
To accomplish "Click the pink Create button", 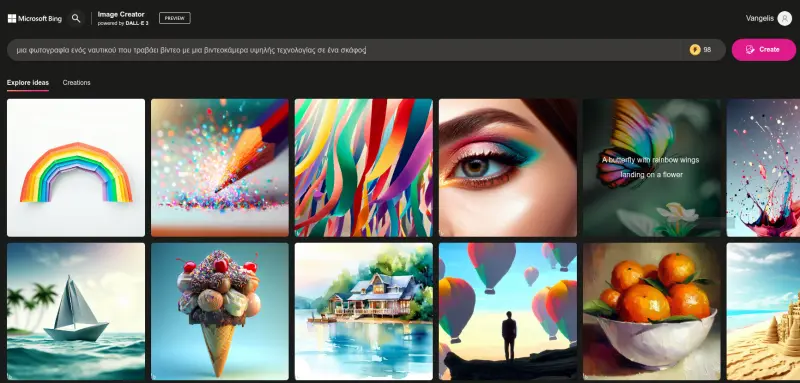I will pos(763,49).
